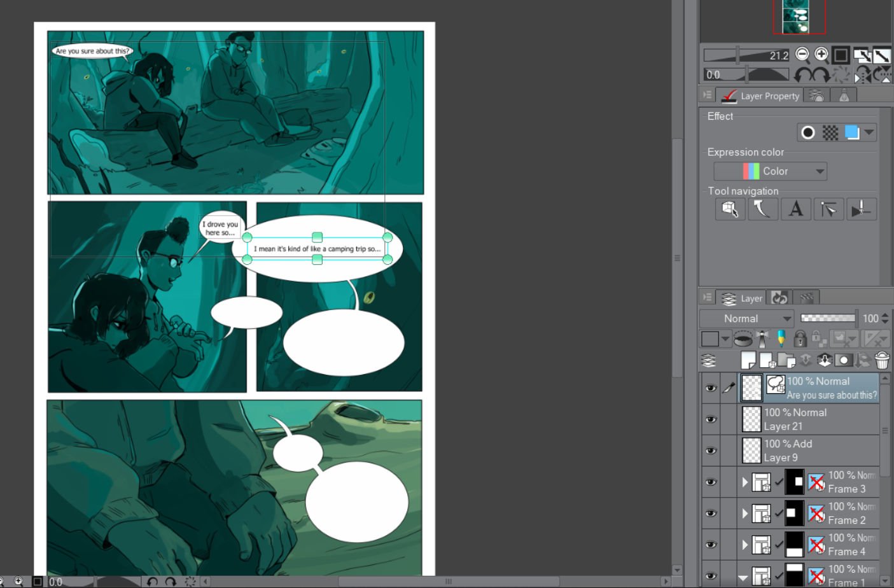Lock the selected layer with padlock icon
Image resolution: width=894 pixels, height=588 pixels.
[800, 338]
